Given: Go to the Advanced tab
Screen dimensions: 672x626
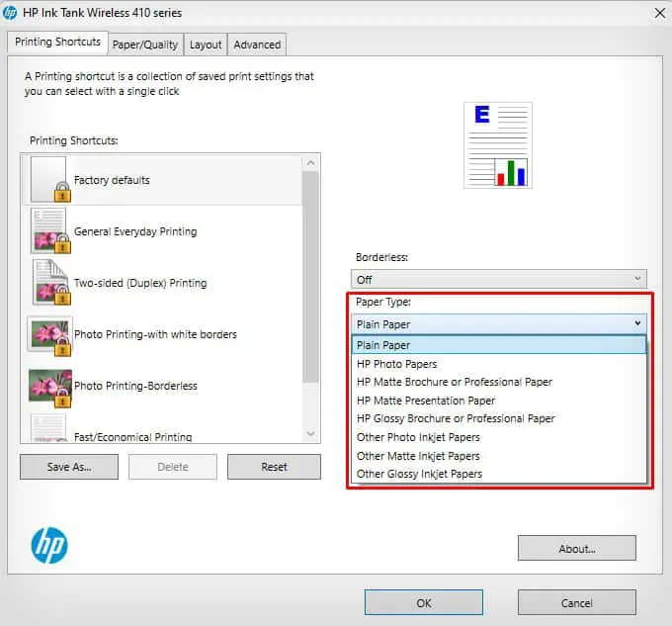Looking at the screenshot, I should 257,45.
